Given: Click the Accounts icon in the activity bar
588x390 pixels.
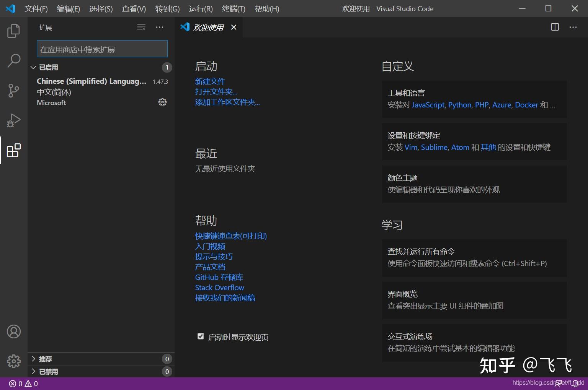Looking at the screenshot, I should pos(14,331).
